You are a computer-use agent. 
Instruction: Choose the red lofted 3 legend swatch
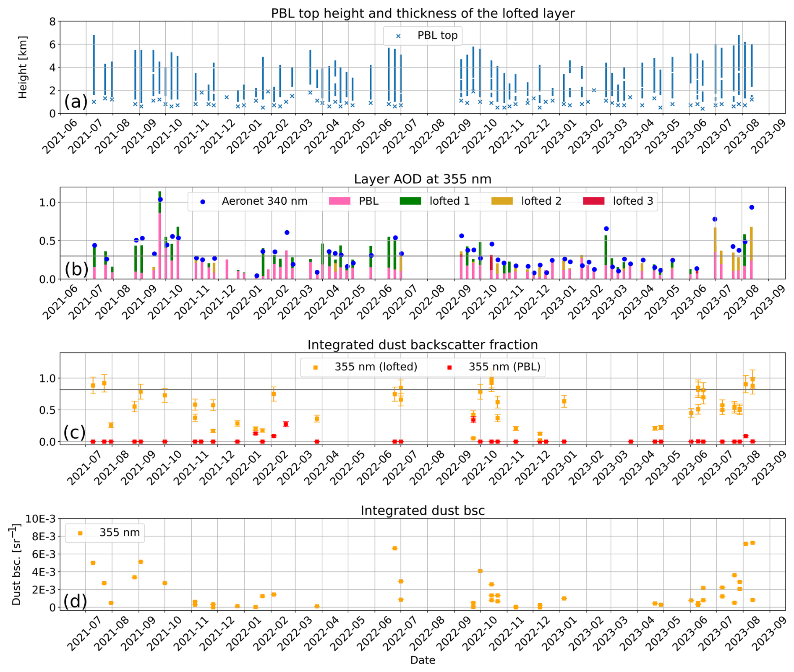594,201
